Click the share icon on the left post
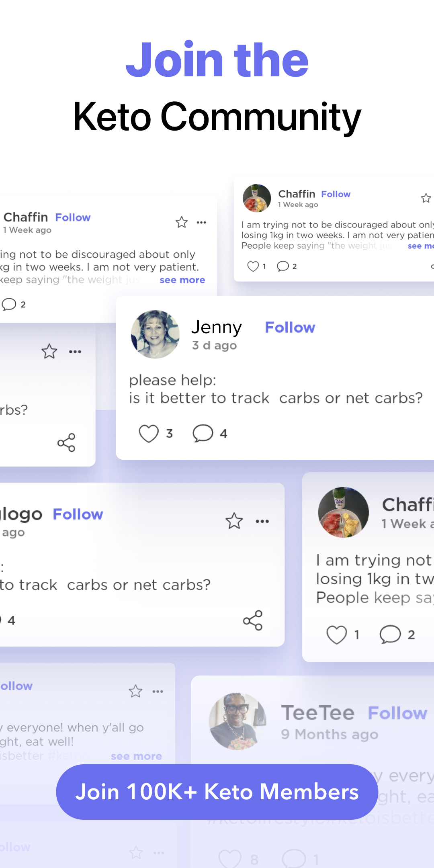This screenshot has width=434, height=868. 66,443
